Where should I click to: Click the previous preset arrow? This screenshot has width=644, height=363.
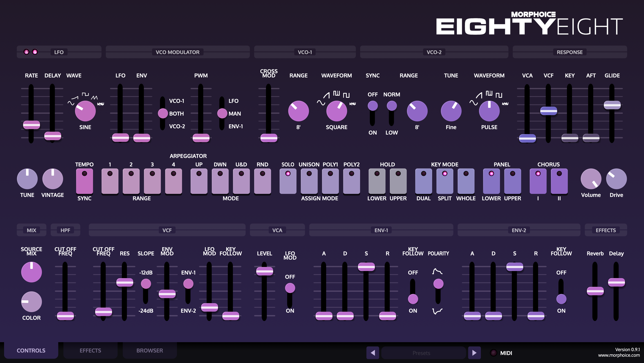pos(373,353)
